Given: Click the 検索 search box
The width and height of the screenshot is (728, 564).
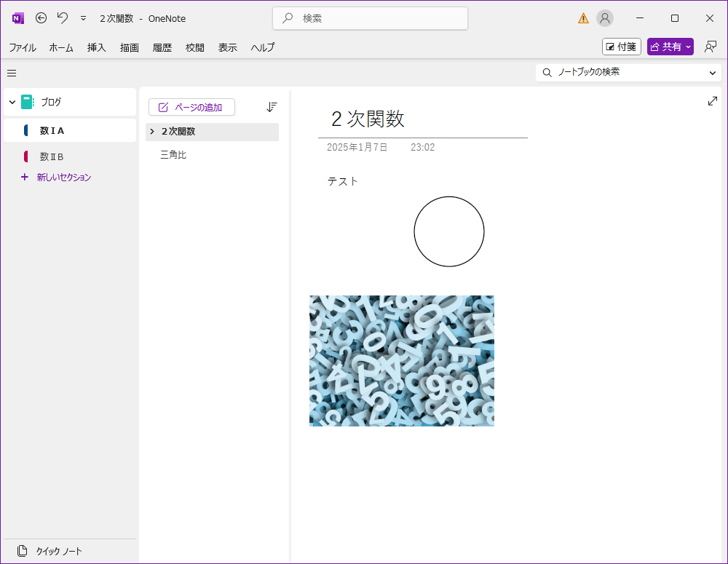Looking at the screenshot, I should tap(370, 18).
